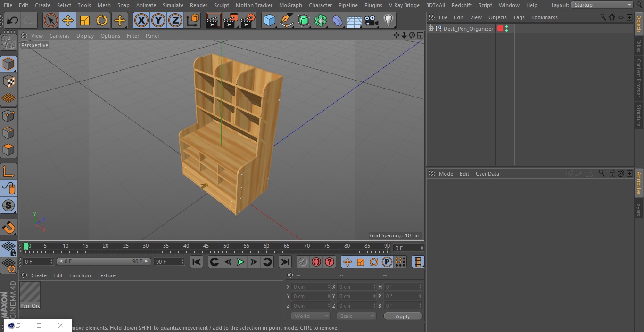Click the Undo arrow icon

click(13, 21)
